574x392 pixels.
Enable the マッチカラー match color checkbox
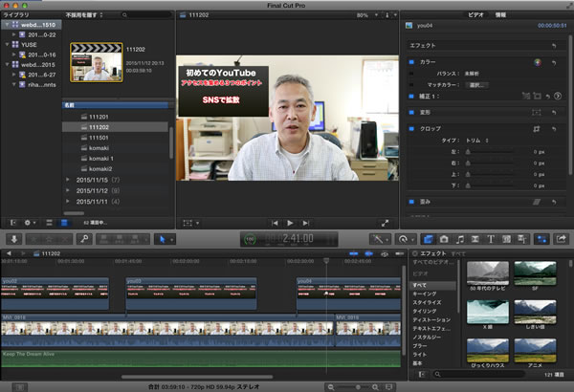pyautogui.click(x=411, y=85)
